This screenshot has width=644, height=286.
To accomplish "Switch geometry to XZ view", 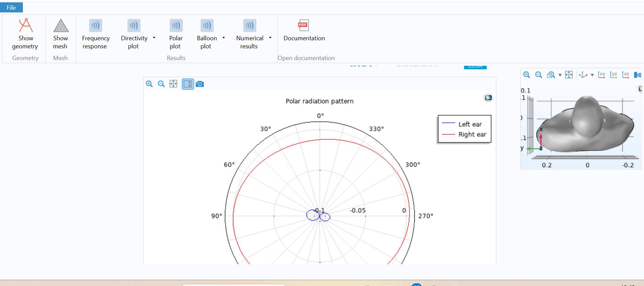I will point(626,75).
